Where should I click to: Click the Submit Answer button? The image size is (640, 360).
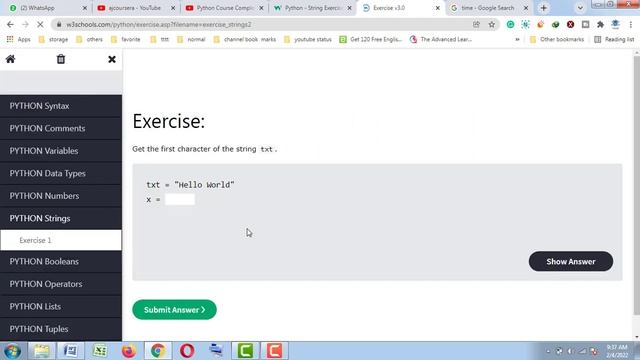(x=174, y=310)
